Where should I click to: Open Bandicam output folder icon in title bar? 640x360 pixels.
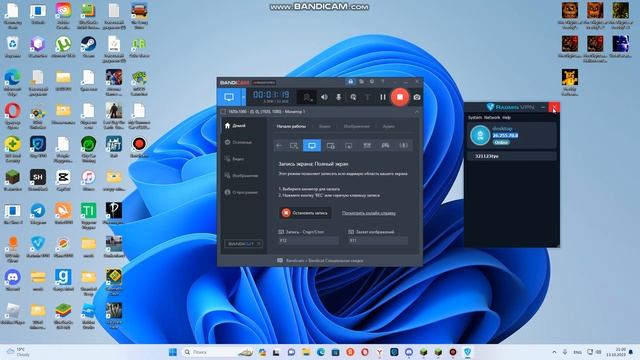361,82
